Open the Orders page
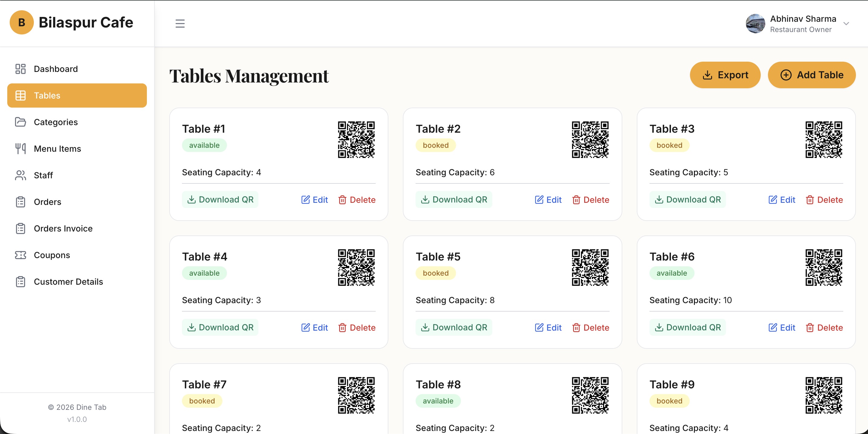 coord(77,202)
